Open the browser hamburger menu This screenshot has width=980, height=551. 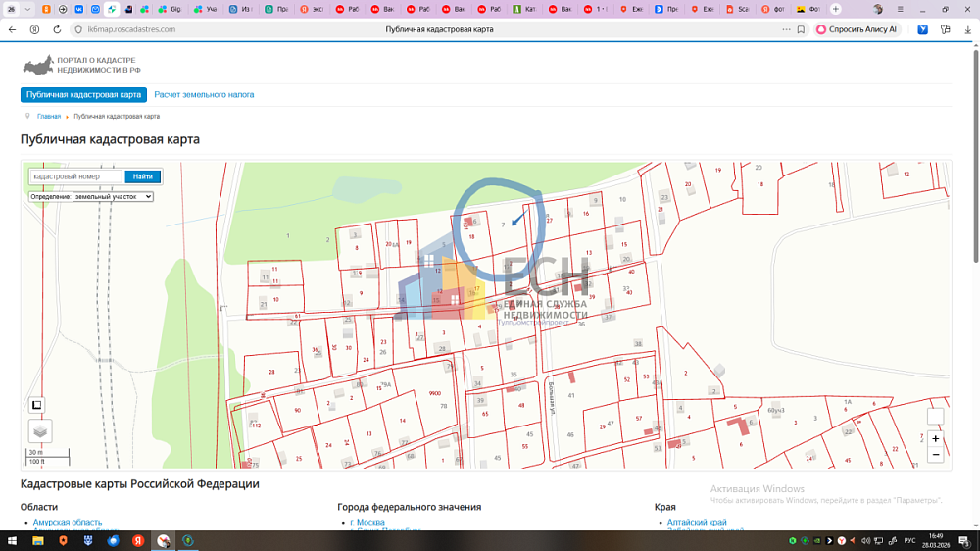pyautogui.click(x=901, y=9)
